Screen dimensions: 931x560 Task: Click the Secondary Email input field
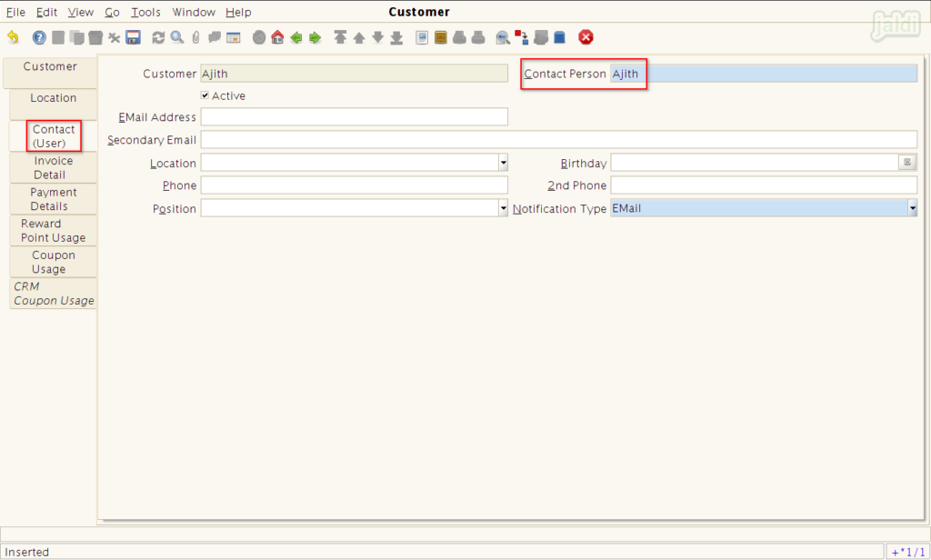pos(559,140)
